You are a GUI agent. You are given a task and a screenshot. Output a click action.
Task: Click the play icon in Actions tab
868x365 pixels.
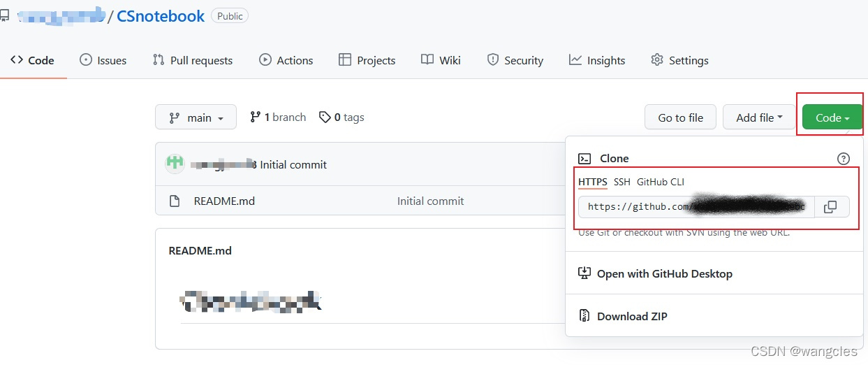coord(265,60)
